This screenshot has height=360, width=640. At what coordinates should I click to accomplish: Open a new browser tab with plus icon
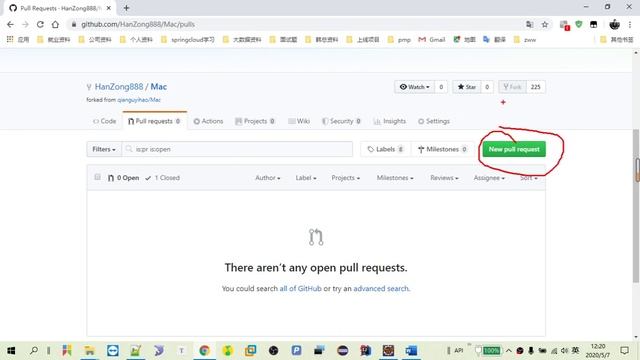[x=126, y=8]
